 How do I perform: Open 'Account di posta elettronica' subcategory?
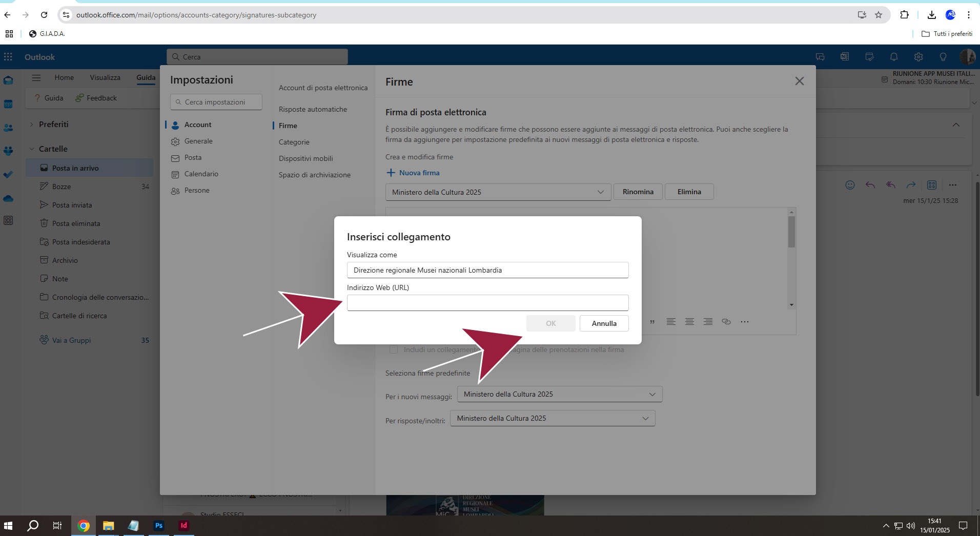pos(323,88)
